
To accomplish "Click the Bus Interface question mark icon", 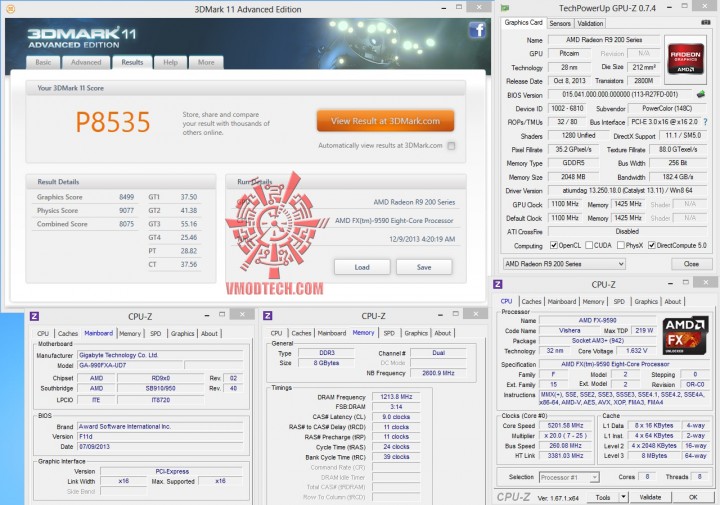I will [x=705, y=122].
